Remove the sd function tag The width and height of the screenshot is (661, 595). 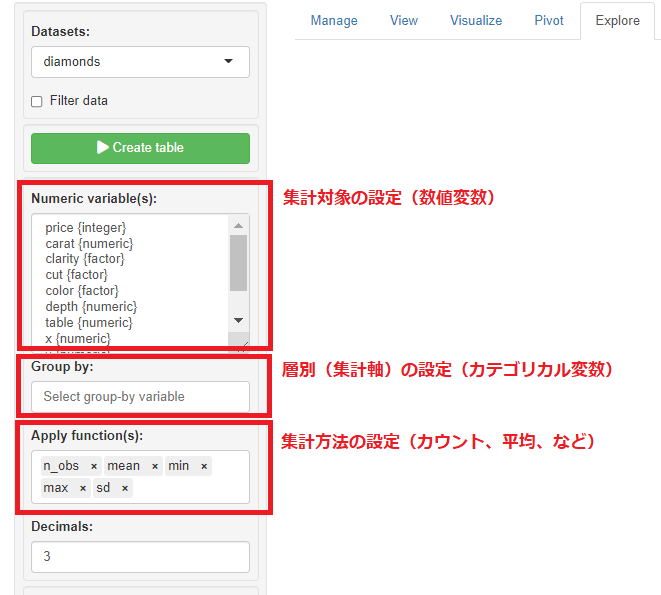click(125, 488)
